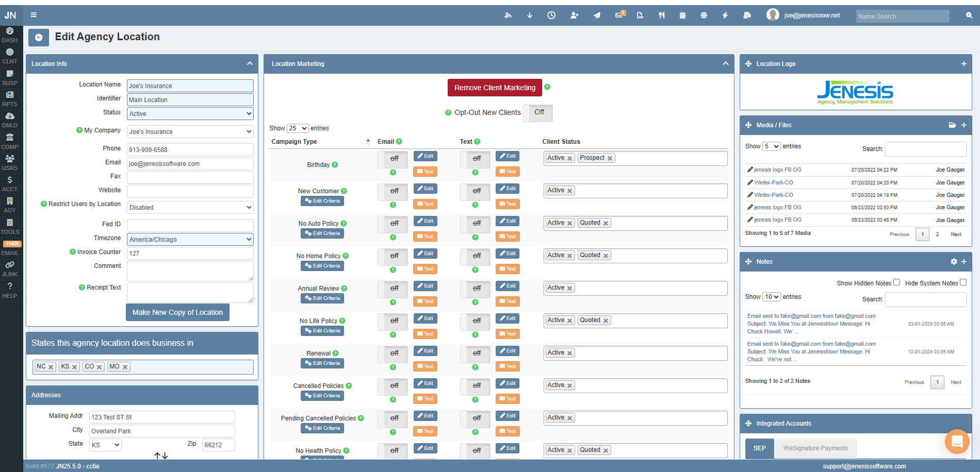Open the JLINK sidebar item
980x472 pixels.
click(x=10, y=268)
